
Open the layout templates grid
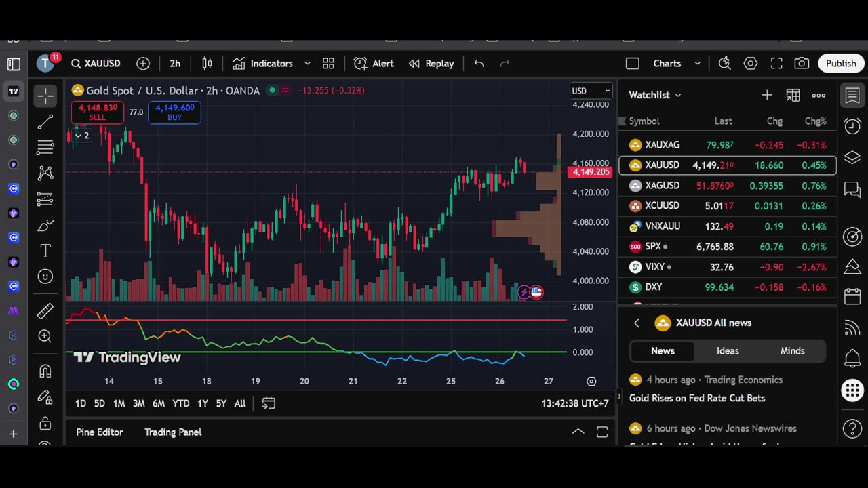(x=329, y=64)
